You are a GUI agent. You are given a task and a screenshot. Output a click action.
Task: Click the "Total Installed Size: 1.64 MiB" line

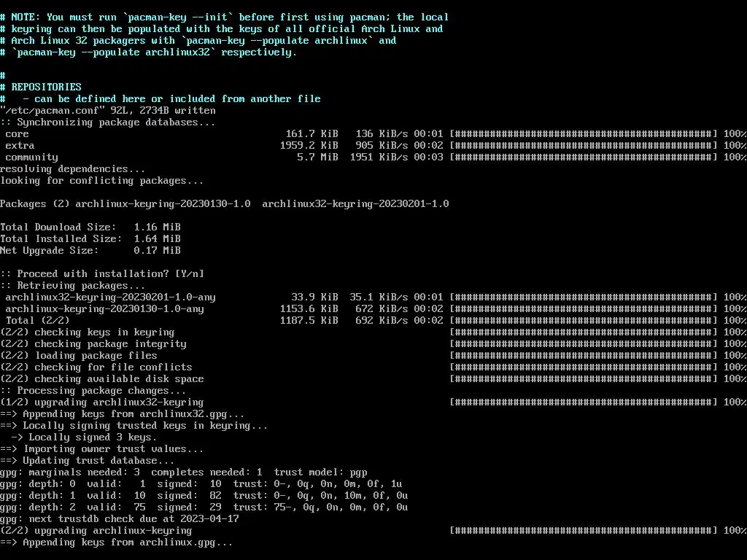(x=90, y=239)
